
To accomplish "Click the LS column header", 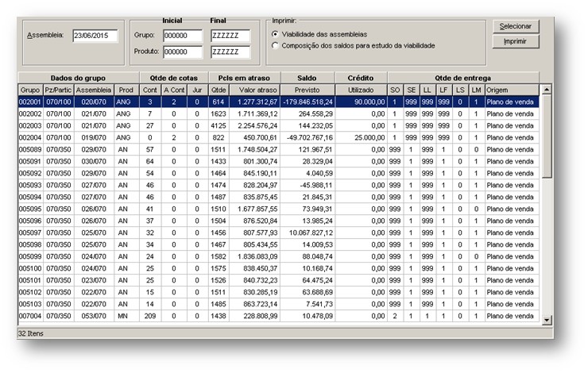I will click(460, 90).
